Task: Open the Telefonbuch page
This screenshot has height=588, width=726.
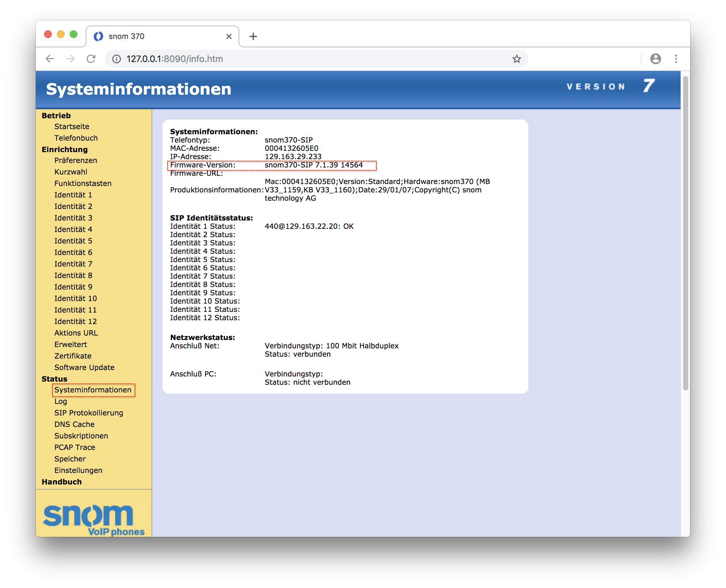Action: tap(76, 138)
